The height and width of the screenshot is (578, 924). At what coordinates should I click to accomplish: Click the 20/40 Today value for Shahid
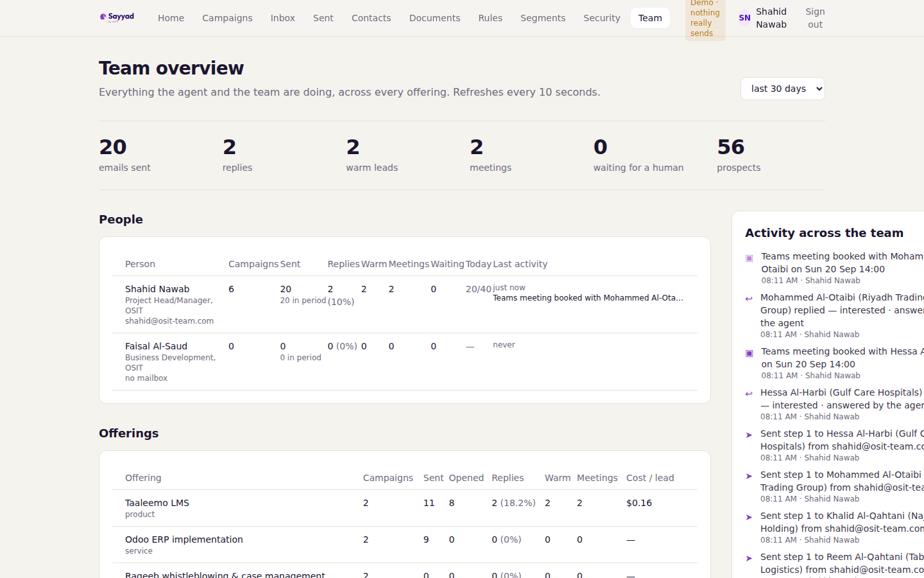pos(478,289)
